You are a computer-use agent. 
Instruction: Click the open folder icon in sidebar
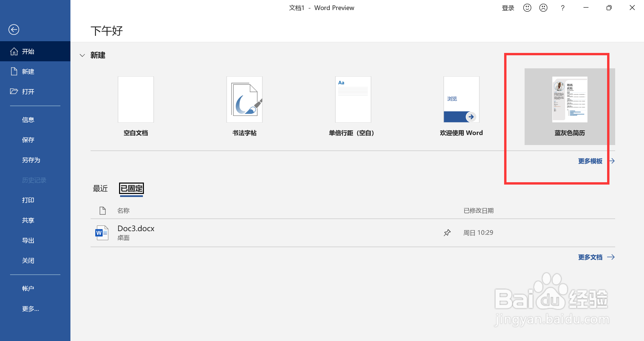14,91
